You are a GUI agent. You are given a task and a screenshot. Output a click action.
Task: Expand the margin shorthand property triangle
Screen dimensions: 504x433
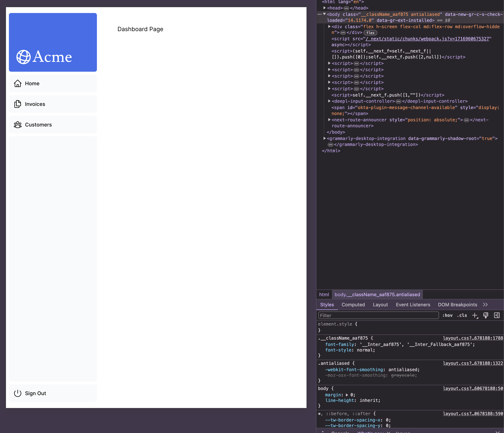pos(347,395)
